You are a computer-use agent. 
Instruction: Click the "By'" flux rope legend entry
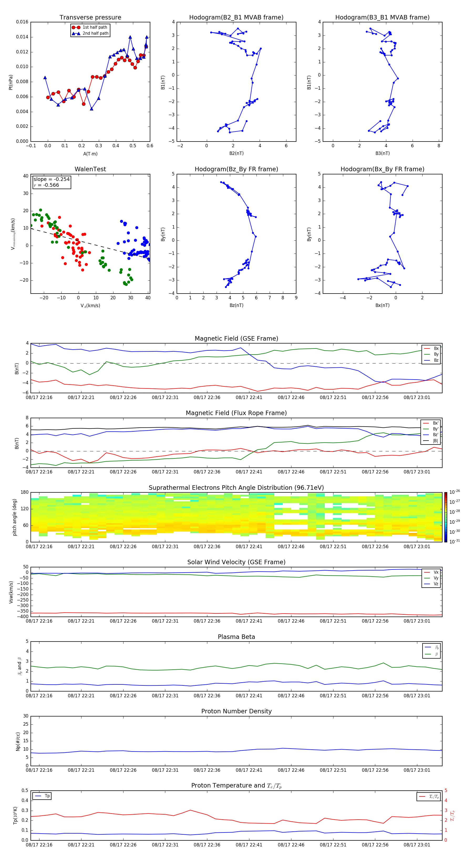431,429
